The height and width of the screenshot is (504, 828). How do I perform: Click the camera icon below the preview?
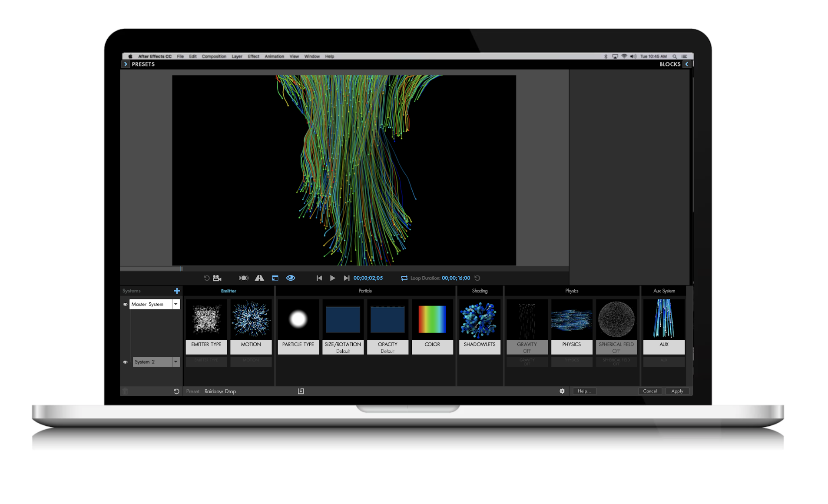click(x=217, y=278)
